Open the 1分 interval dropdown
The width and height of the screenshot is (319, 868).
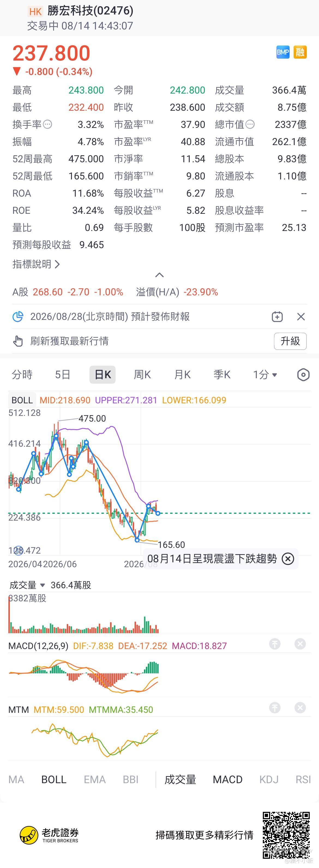265,375
